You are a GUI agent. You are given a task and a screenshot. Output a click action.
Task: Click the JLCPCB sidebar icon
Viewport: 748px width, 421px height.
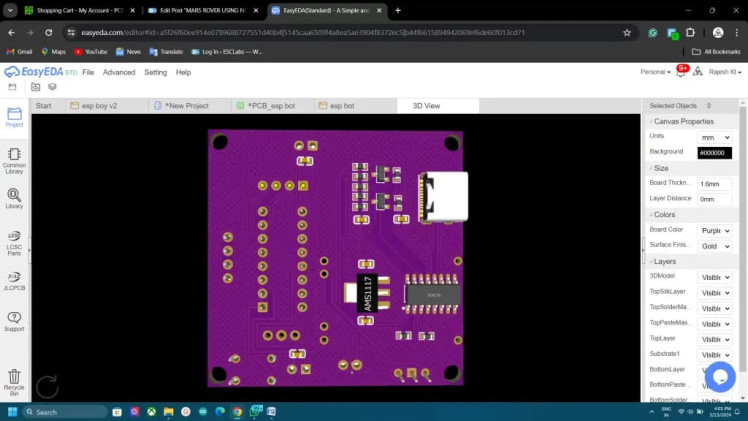14,280
